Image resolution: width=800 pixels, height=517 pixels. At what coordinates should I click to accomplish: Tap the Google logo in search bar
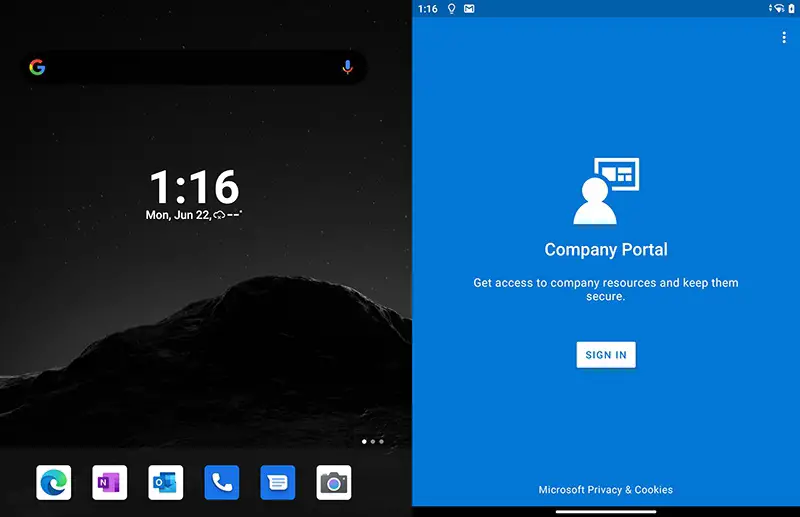click(x=37, y=67)
